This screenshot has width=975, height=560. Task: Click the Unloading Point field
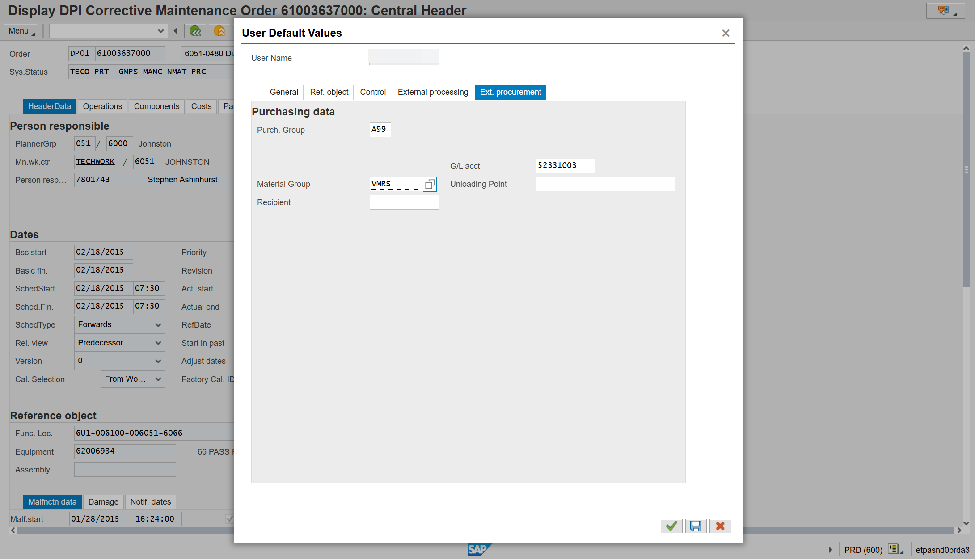(605, 184)
